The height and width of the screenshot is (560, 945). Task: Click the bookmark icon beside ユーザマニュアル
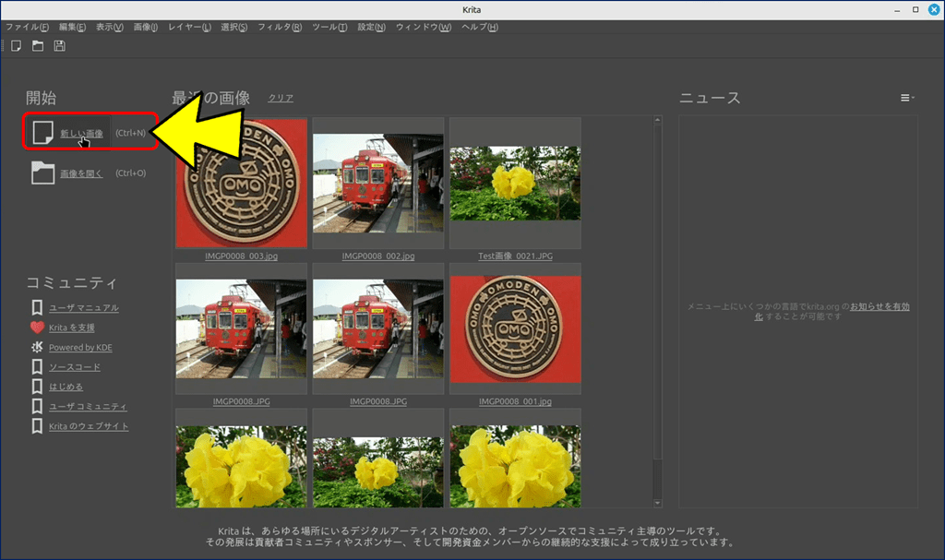pos(37,307)
